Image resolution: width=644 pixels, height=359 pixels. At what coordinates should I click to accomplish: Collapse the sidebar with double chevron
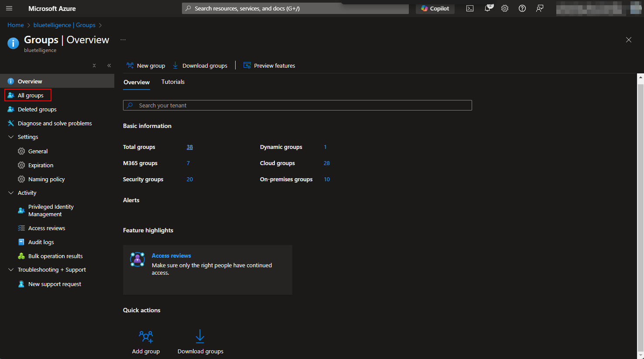click(x=109, y=66)
